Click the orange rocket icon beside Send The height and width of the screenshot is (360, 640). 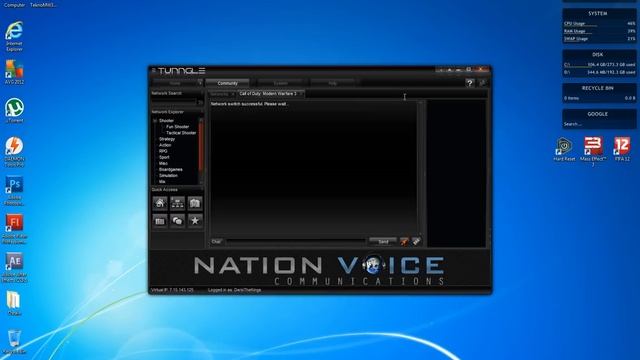click(404, 242)
